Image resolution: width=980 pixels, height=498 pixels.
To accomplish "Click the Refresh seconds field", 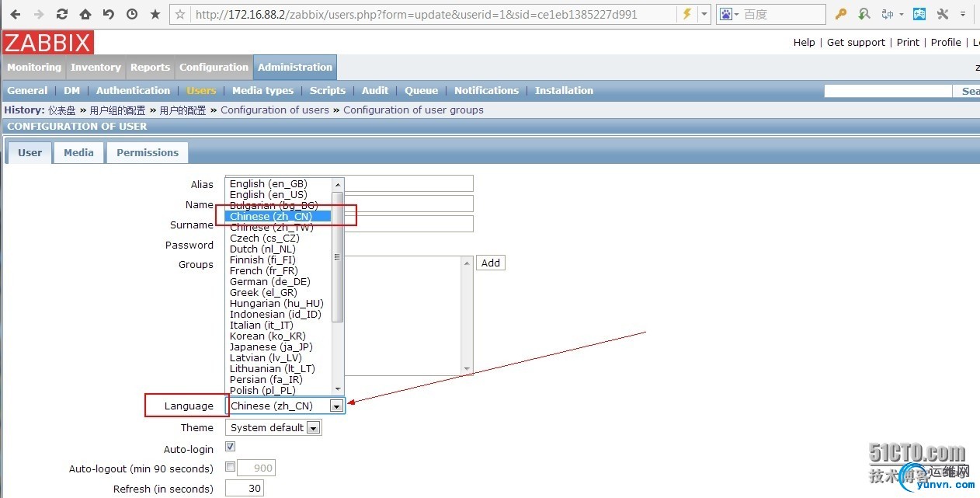I will [245, 489].
